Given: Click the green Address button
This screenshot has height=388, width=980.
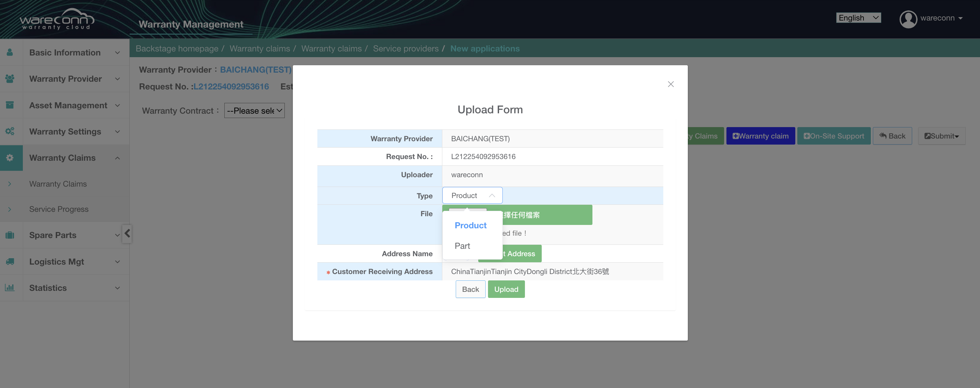Looking at the screenshot, I should pyautogui.click(x=521, y=254).
